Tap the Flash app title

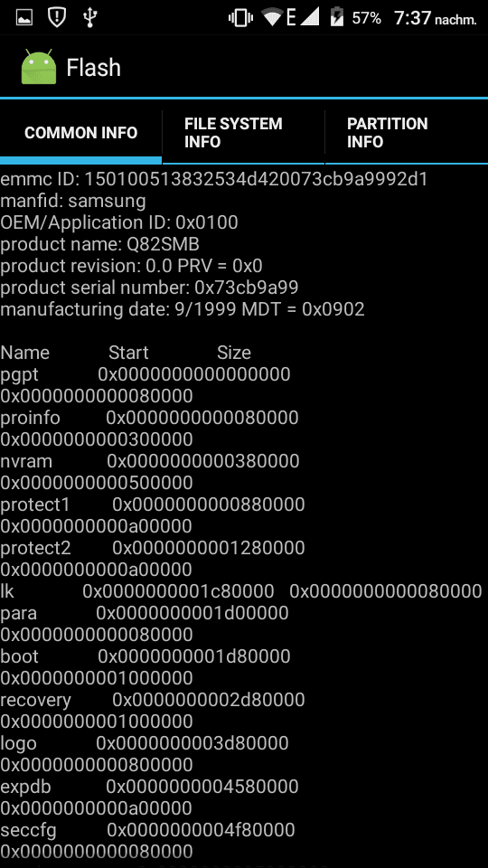pyautogui.click(x=93, y=68)
